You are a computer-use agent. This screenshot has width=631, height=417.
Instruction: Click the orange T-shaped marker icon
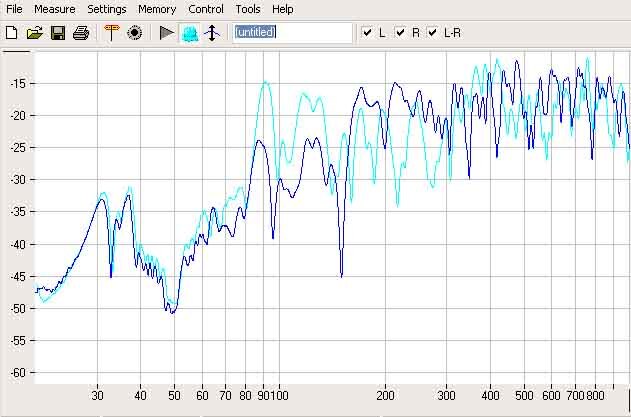pos(111,33)
